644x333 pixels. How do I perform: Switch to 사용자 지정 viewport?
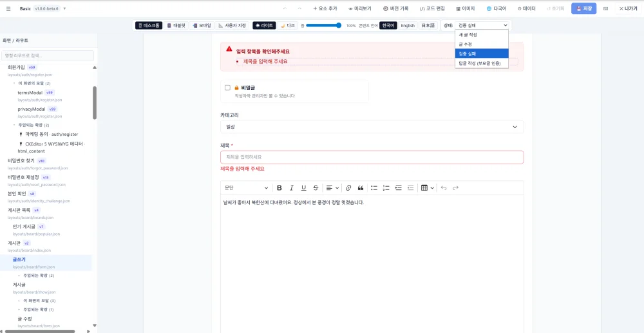(x=232, y=26)
